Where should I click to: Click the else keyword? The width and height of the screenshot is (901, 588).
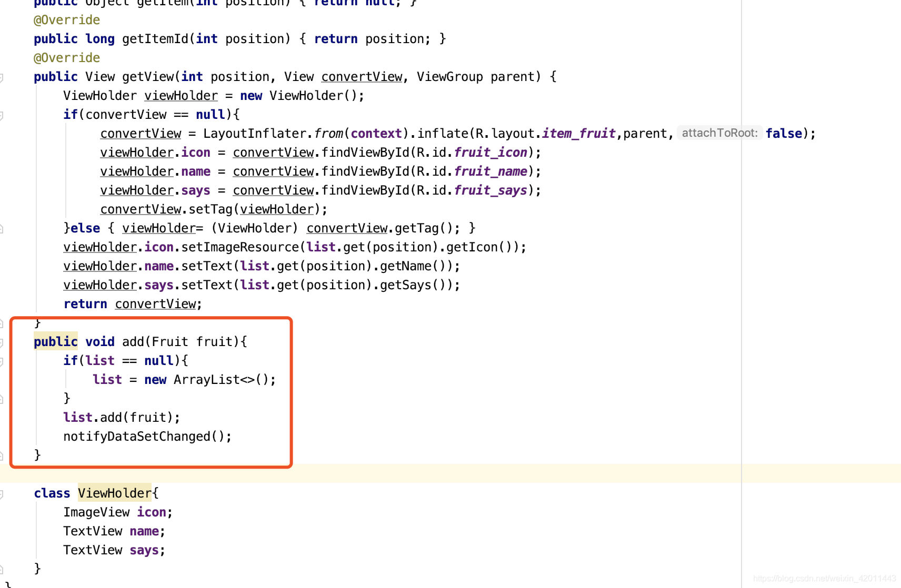coord(85,228)
